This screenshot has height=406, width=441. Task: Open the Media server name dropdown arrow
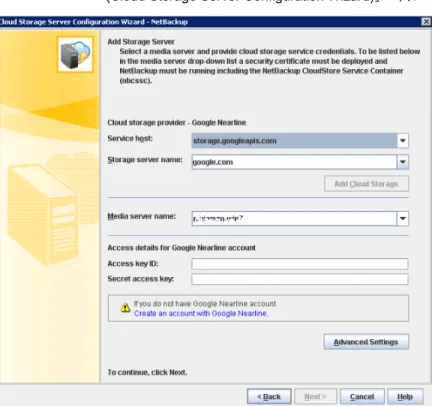[403, 219]
